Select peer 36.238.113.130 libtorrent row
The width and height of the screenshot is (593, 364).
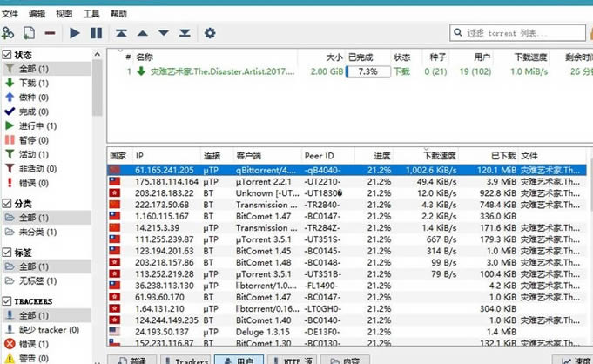coord(347,286)
